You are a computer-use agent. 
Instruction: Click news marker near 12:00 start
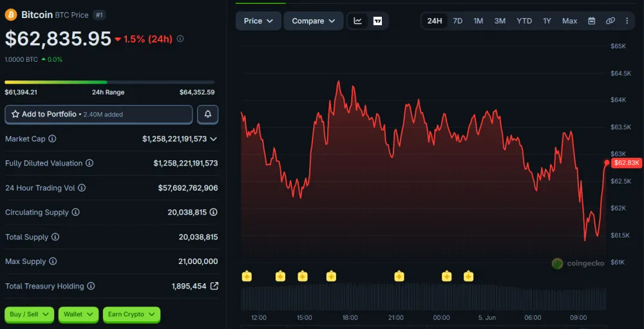[247, 276]
